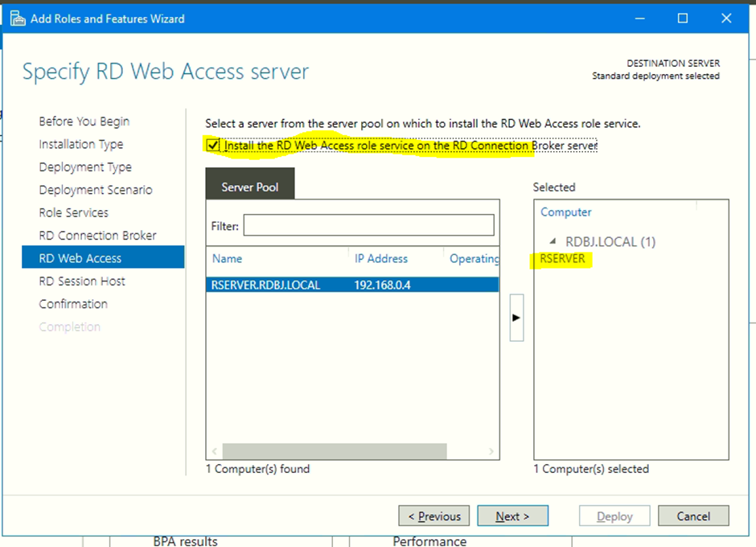Image resolution: width=756 pixels, height=547 pixels.
Task: Click the Next button
Action: pos(512,516)
